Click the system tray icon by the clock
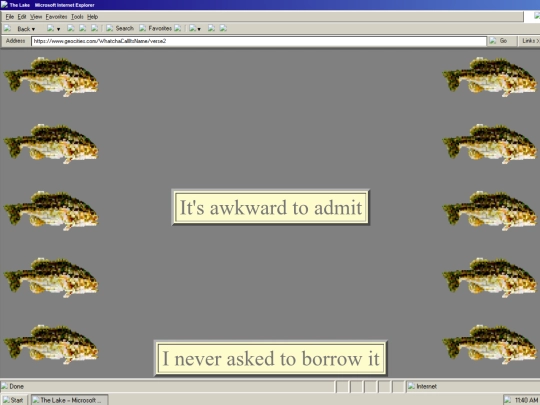 pyautogui.click(x=507, y=400)
